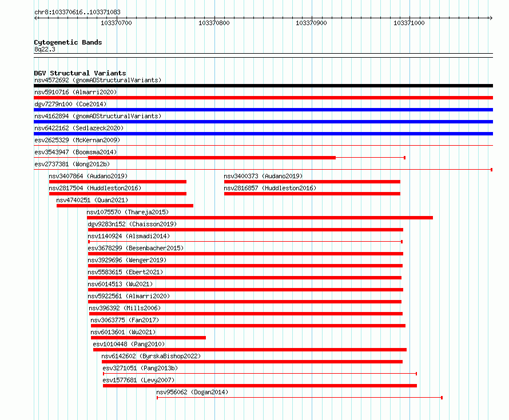Click nsv3063775 (Fan2017) label
The width and height of the screenshot is (509, 420).
click(x=125, y=320)
